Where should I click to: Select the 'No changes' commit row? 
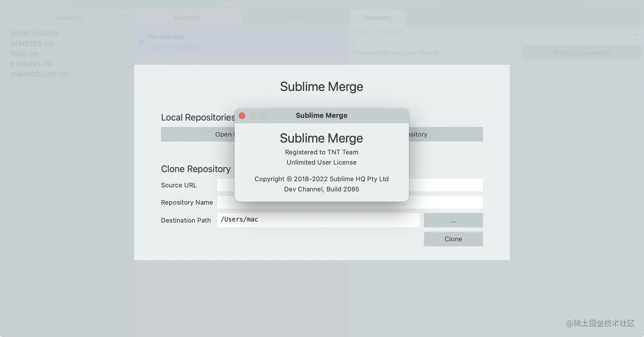pyautogui.click(x=241, y=42)
